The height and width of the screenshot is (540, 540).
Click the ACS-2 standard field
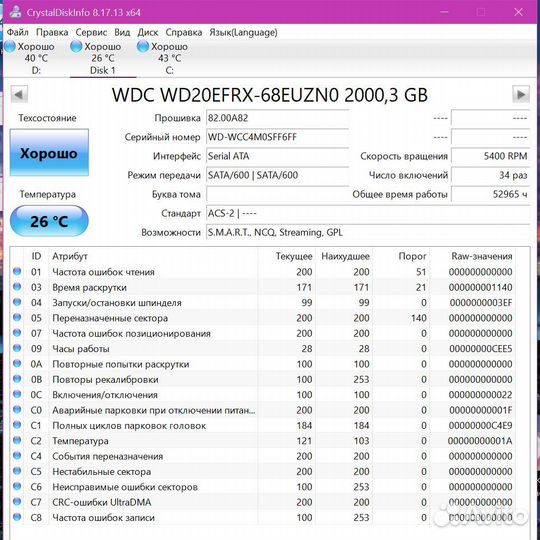368,213
